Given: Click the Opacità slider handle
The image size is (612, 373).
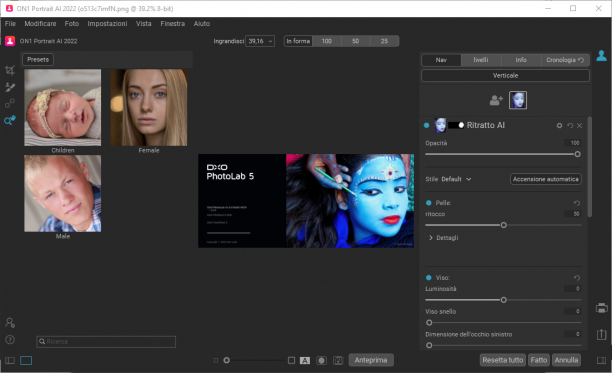Looking at the screenshot, I should (x=578, y=154).
